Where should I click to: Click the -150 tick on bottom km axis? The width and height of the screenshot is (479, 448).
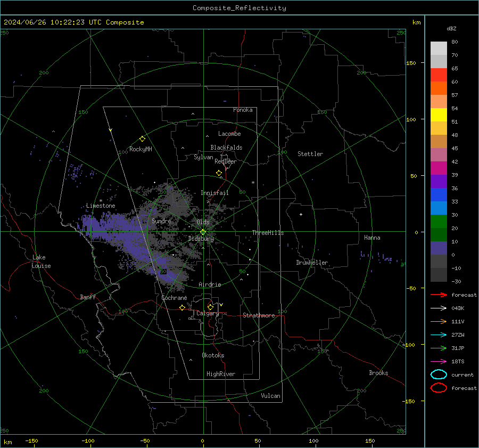31,441
